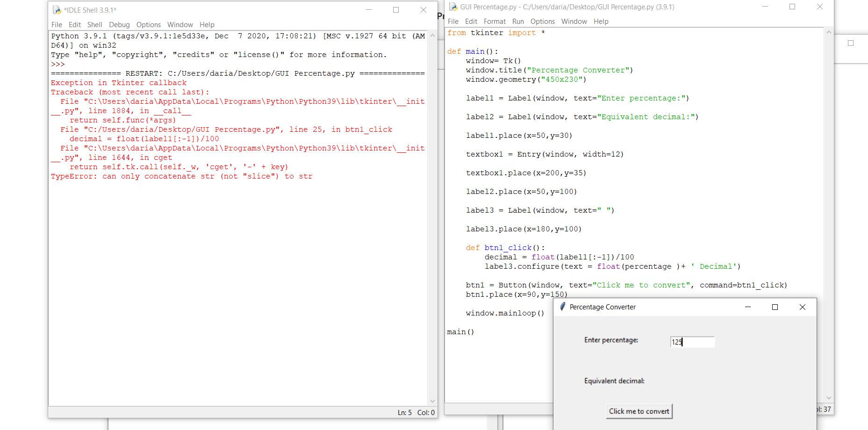Select the percentage entry field containing 125
Screen dimensions: 868x430
point(692,342)
